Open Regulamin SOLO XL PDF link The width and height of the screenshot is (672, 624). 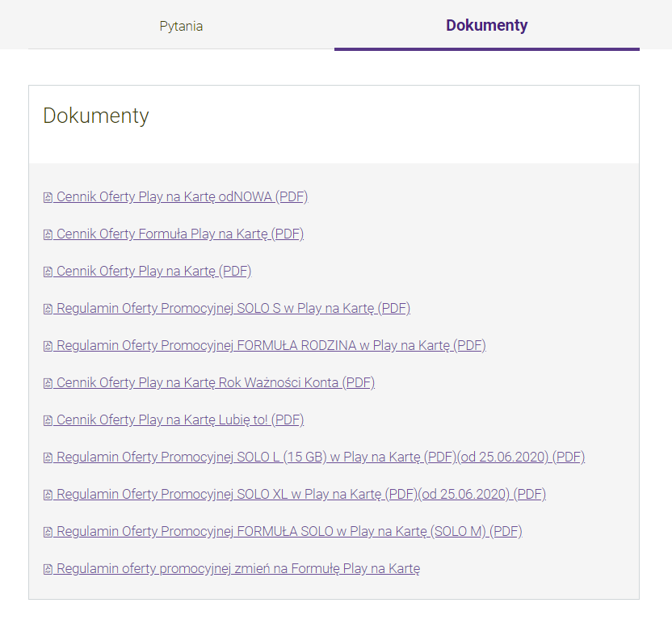pos(300,494)
